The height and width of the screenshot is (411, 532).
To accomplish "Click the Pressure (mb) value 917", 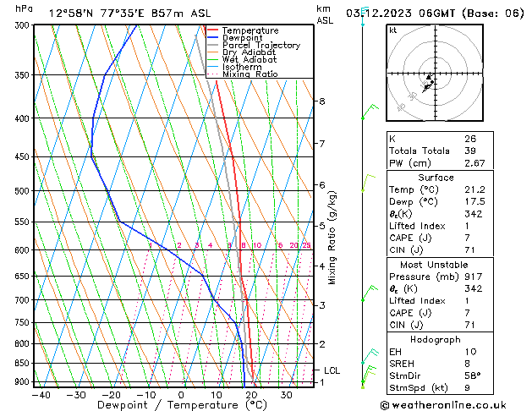I will coord(474,277).
